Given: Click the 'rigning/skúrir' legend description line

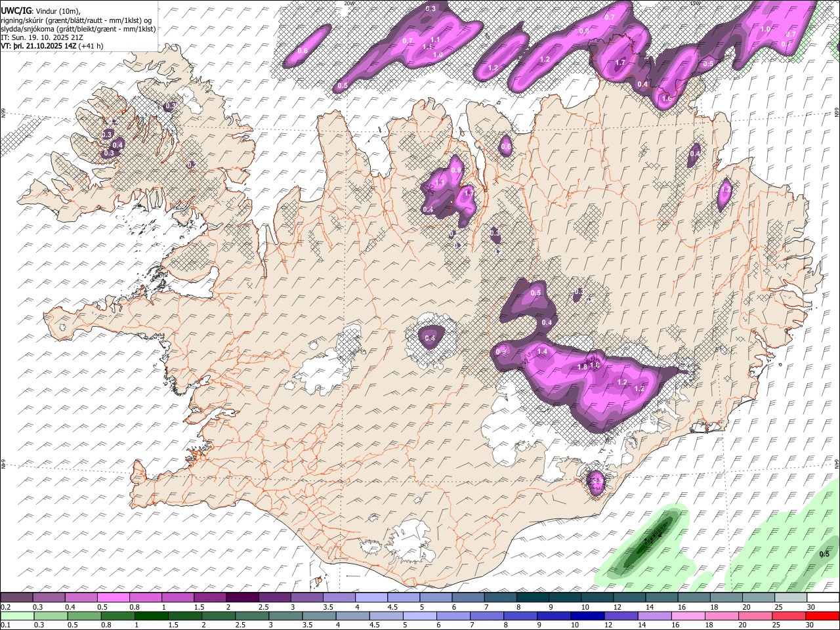Looking at the screenshot, I should [x=77, y=20].
